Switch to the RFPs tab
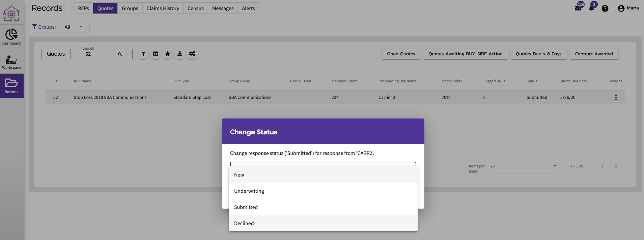The height and width of the screenshot is (240, 644). (83, 8)
